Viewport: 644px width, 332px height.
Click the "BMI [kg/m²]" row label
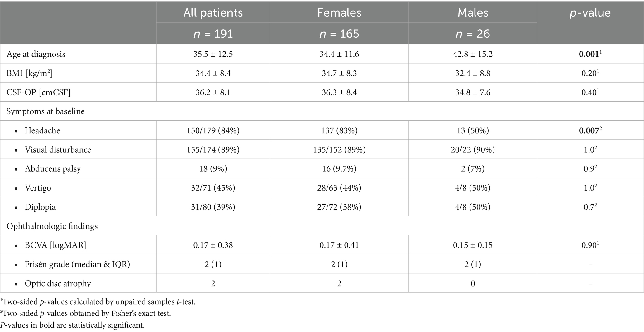click(x=30, y=73)
